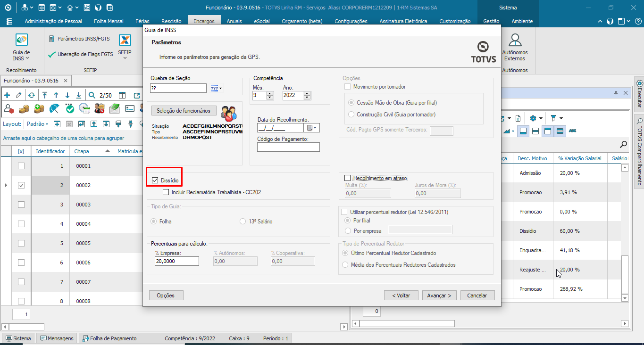The image size is (644, 345).
Task: Open the Folha Mensal ribbon tab
Action: (109, 21)
